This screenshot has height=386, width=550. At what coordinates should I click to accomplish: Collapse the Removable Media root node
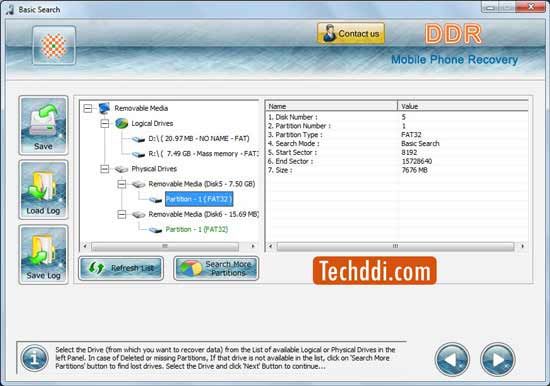pyautogui.click(x=88, y=108)
